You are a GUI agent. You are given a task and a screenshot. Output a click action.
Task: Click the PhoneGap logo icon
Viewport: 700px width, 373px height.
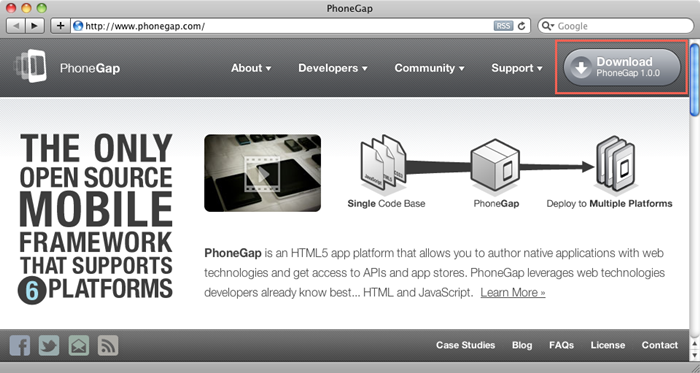pos(31,66)
